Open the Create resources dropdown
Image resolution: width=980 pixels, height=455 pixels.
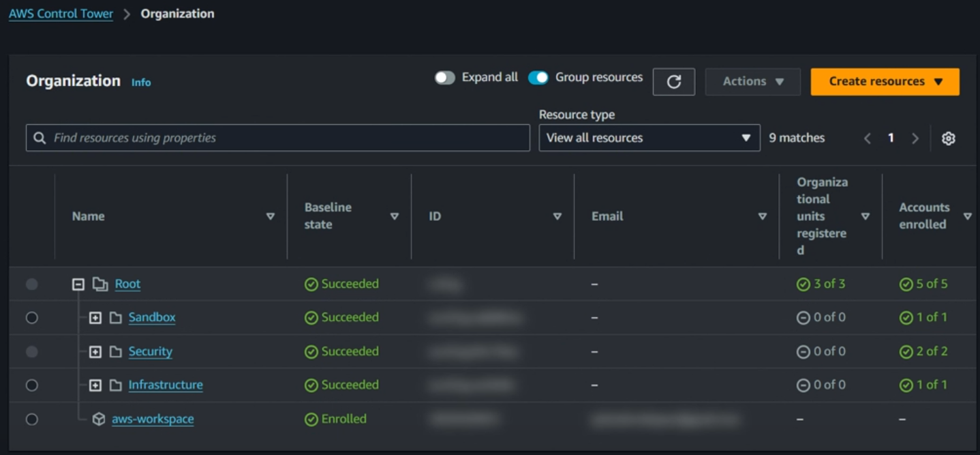[x=885, y=82]
